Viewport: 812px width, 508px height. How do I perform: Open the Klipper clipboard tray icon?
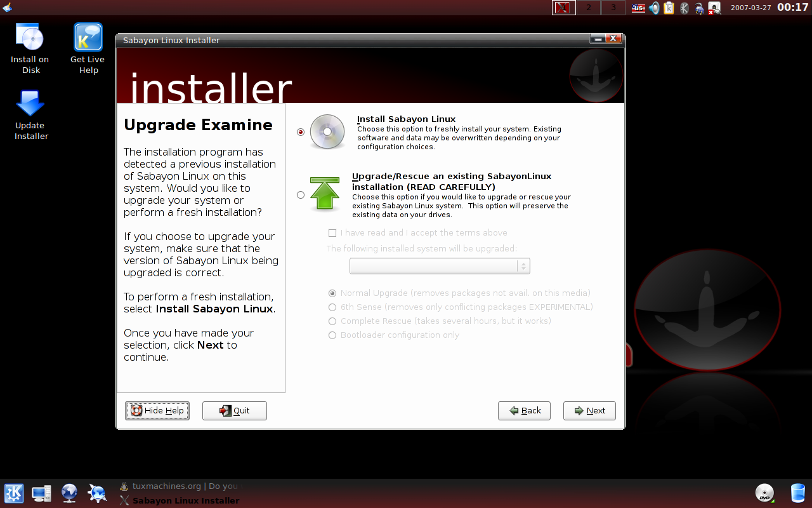point(669,8)
